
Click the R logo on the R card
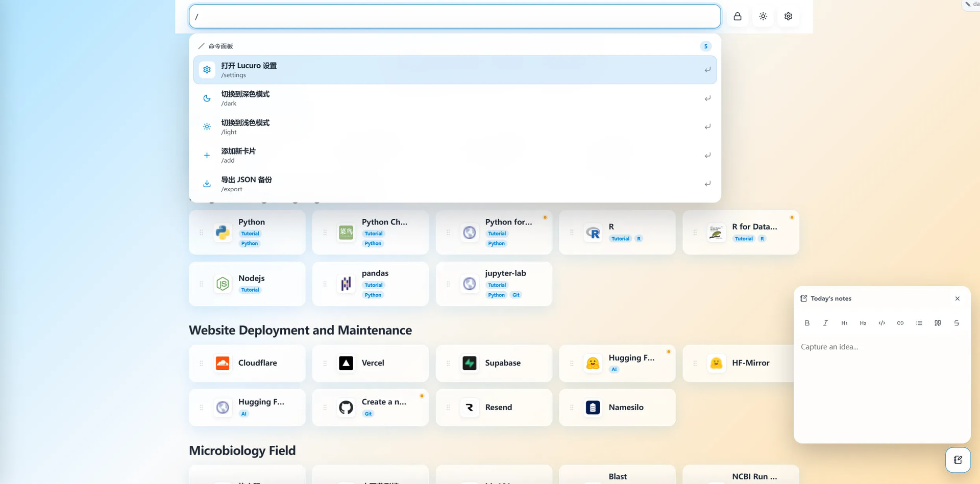click(x=593, y=233)
